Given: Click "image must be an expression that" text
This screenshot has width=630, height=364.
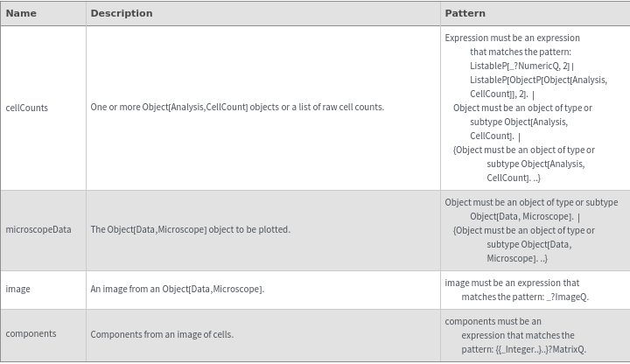Looking at the screenshot, I should [x=512, y=283].
